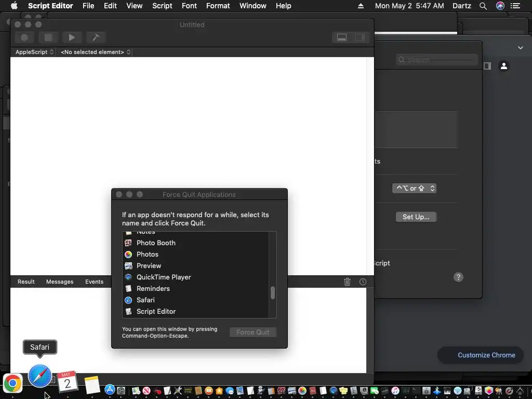This screenshot has height=399, width=532.
Task: Switch to the Result tab
Action: tap(26, 282)
